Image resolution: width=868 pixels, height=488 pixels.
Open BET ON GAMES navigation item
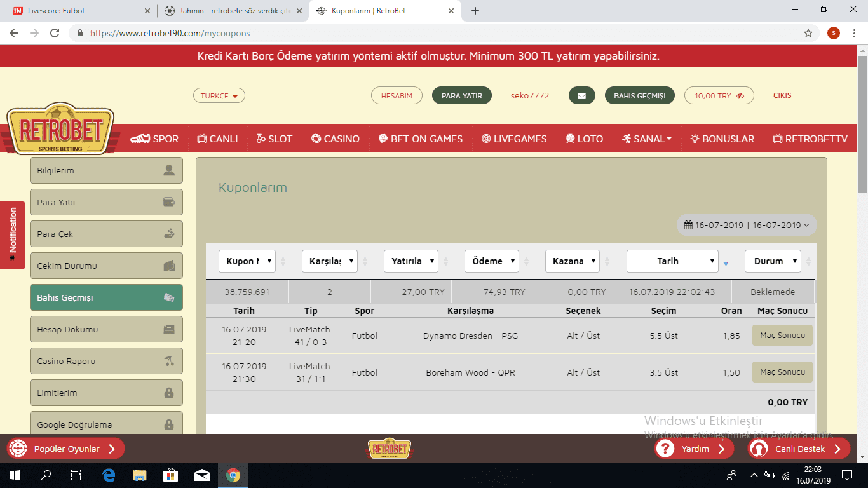tap(421, 139)
